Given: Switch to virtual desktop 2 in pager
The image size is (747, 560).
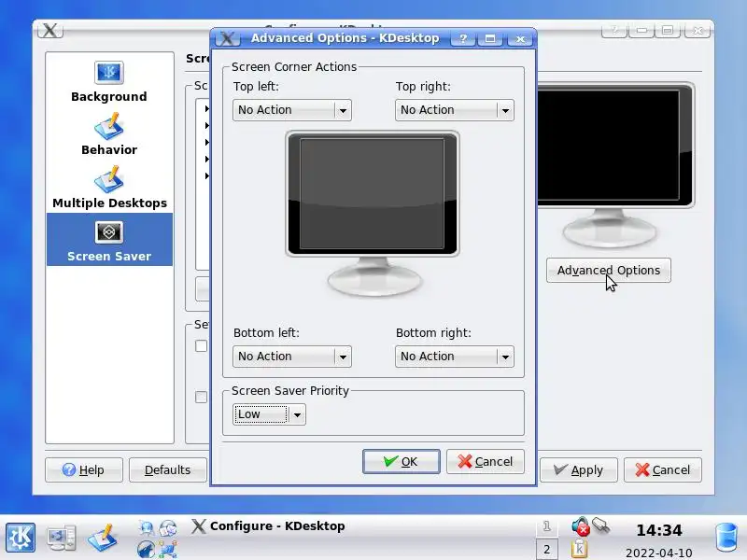Looking at the screenshot, I should [547, 549].
